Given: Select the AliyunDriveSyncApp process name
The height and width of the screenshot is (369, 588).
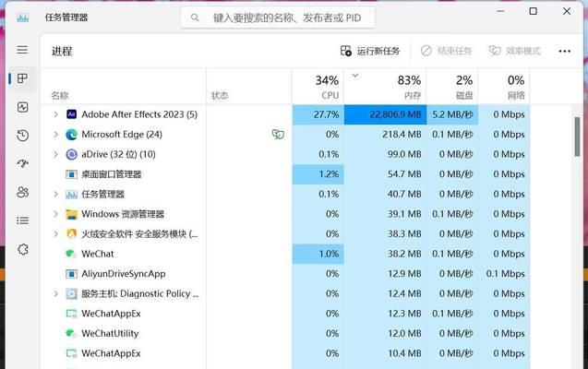Looking at the screenshot, I should [124, 274].
